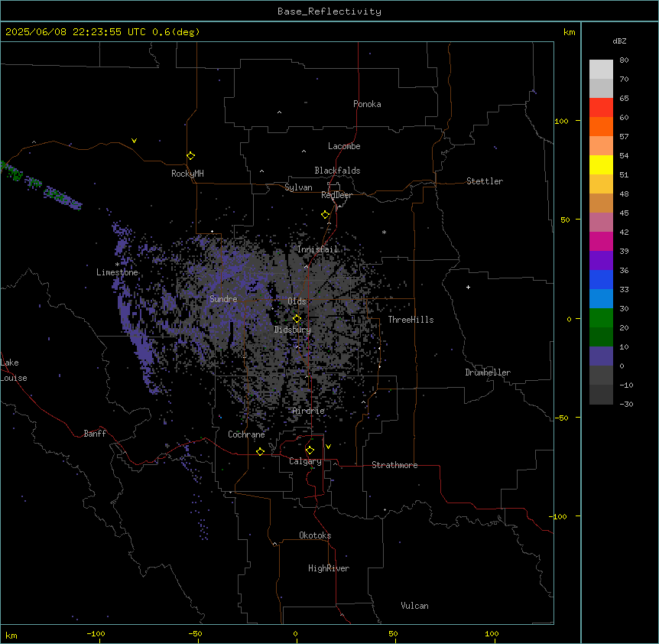
Task: Click the white asterisk above Limestone label
Action: (x=117, y=265)
